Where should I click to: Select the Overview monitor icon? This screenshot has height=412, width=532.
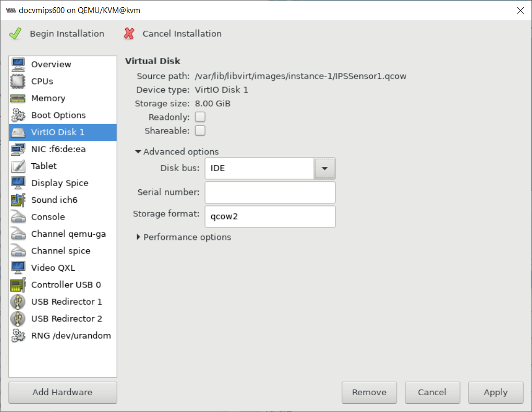click(x=18, y=65)
